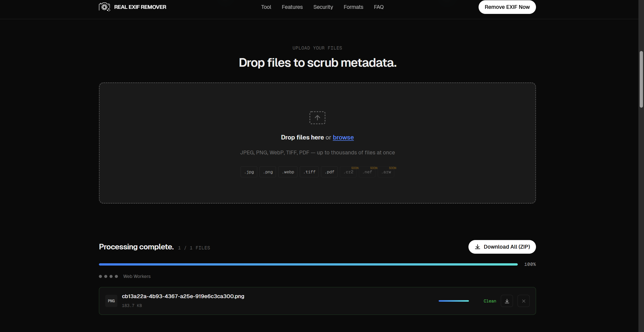Click the Clean status label
The height and width of the screenshot is (332, 644).
[x=490, y=301]
